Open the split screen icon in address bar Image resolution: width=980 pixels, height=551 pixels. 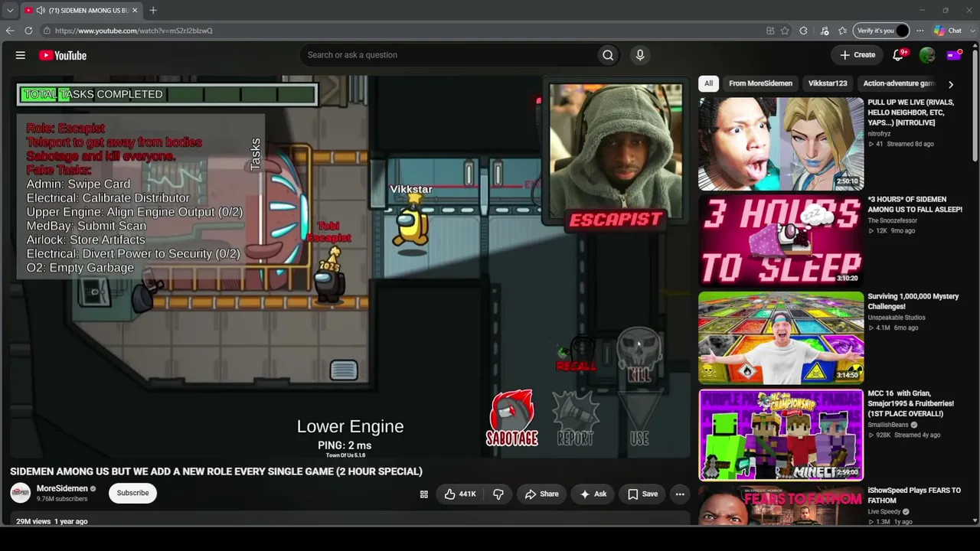[770, 31]
